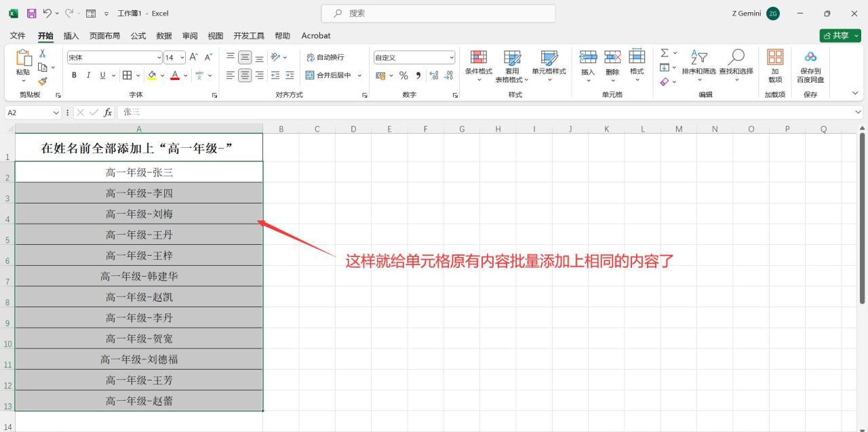
Task: Decrease font size with the smaller A
Action: (208, 58)
